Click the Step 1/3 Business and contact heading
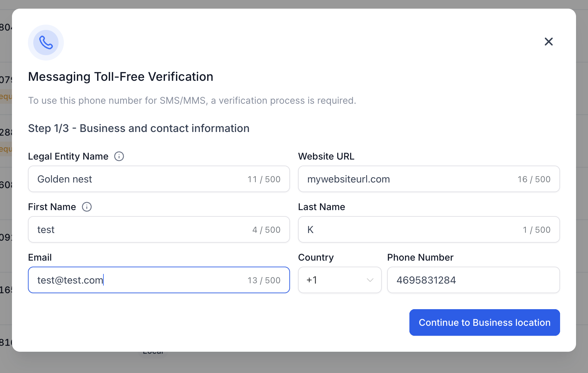 click(139, 128)
